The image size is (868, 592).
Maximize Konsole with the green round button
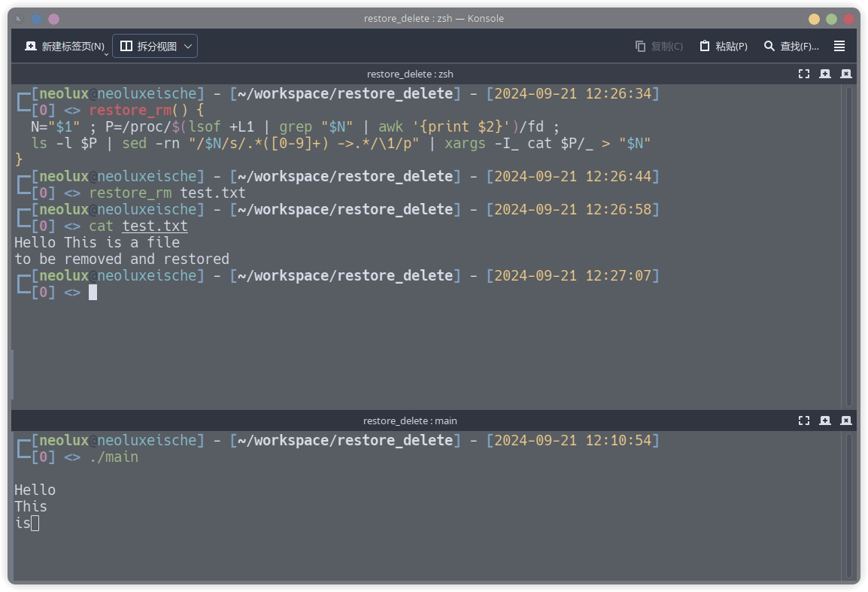pos(831,19)
